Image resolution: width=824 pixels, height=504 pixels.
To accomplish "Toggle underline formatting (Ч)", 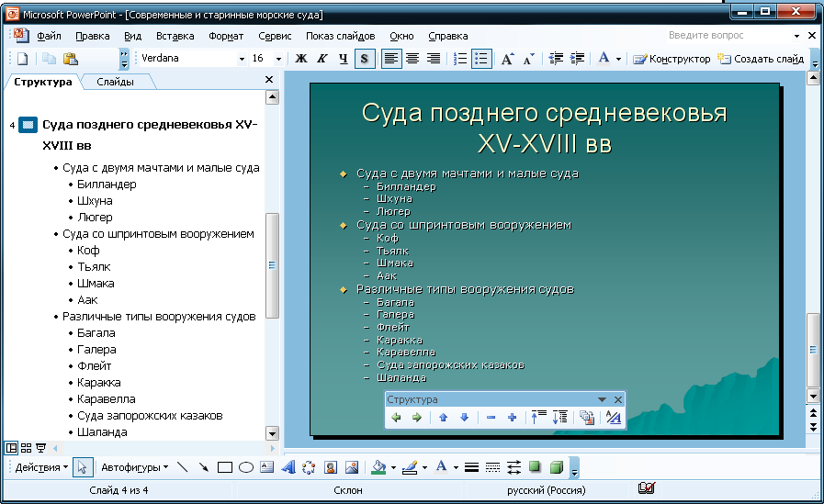I will (x=344, y=58).
